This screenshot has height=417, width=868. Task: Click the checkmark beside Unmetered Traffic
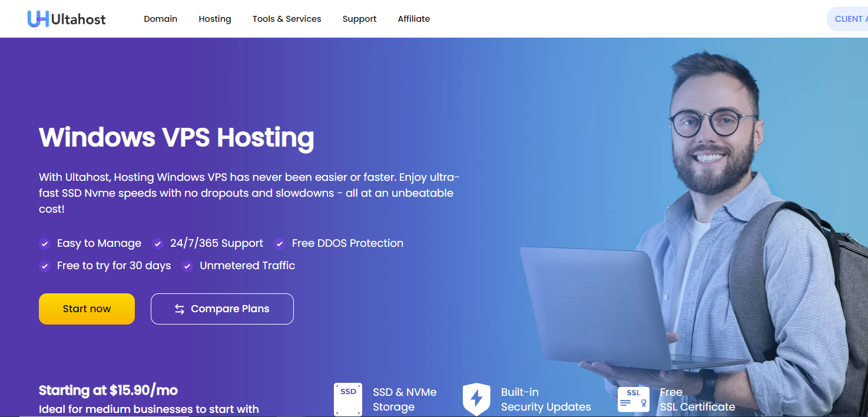pos(187,266)
